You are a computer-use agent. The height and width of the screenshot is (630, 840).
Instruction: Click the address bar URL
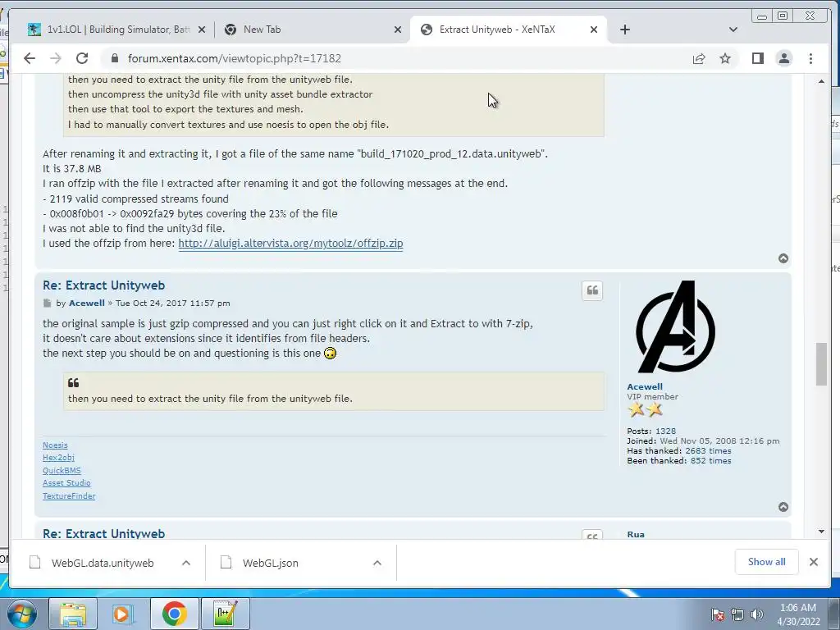click(234, 58)
